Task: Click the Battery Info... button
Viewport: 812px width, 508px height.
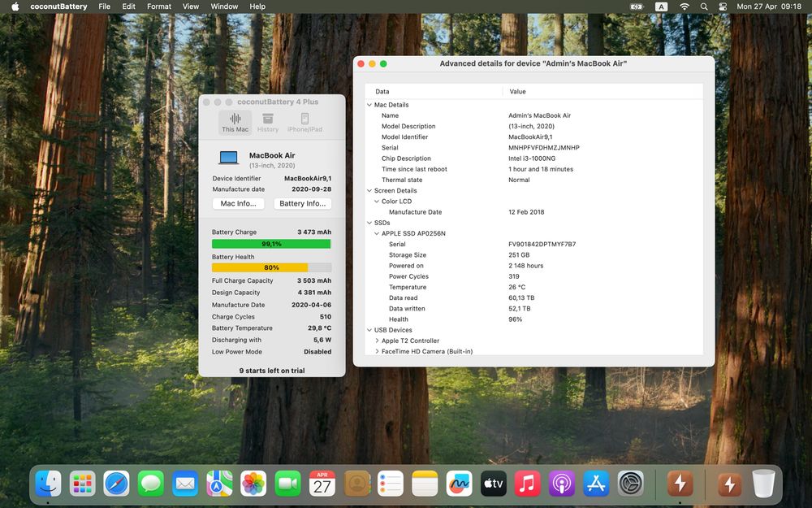Action: tap(302, 204)
